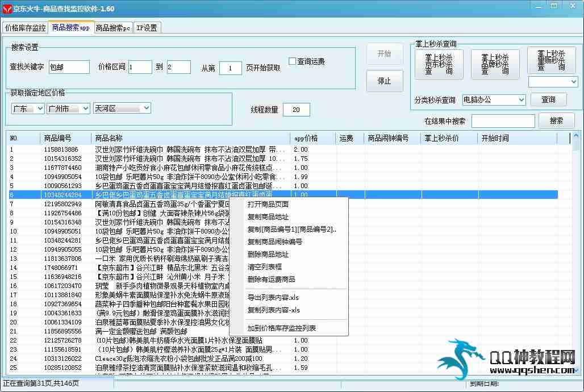Click the 运费 column header
584x392 pixels.
(349, 138)
